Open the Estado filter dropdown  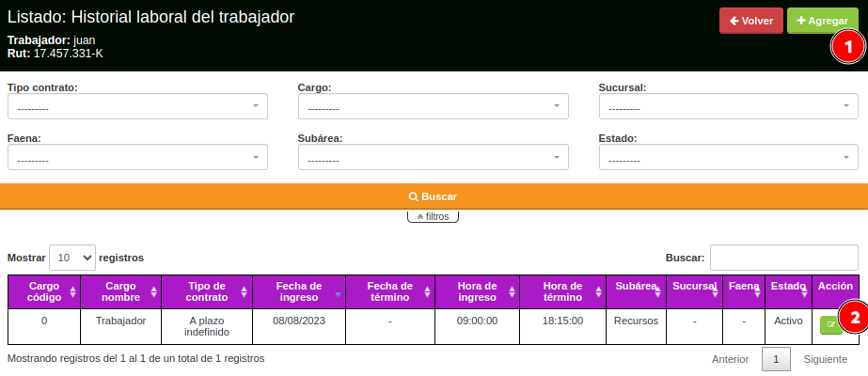(729, 157)
